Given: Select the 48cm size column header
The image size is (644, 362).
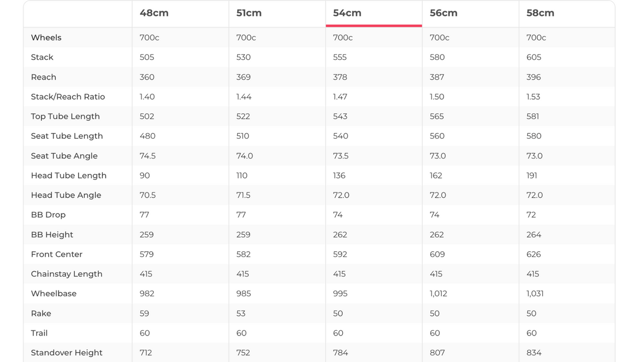Looking at the screenshot, I should coord(154,13).
